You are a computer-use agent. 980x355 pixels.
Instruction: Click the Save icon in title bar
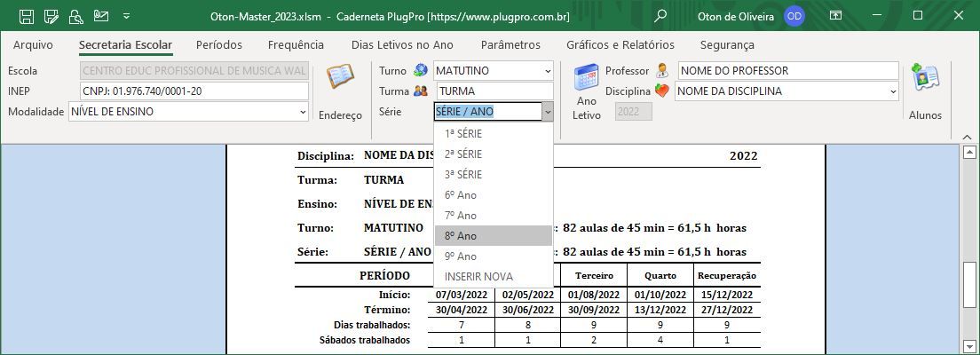(27, 16)
